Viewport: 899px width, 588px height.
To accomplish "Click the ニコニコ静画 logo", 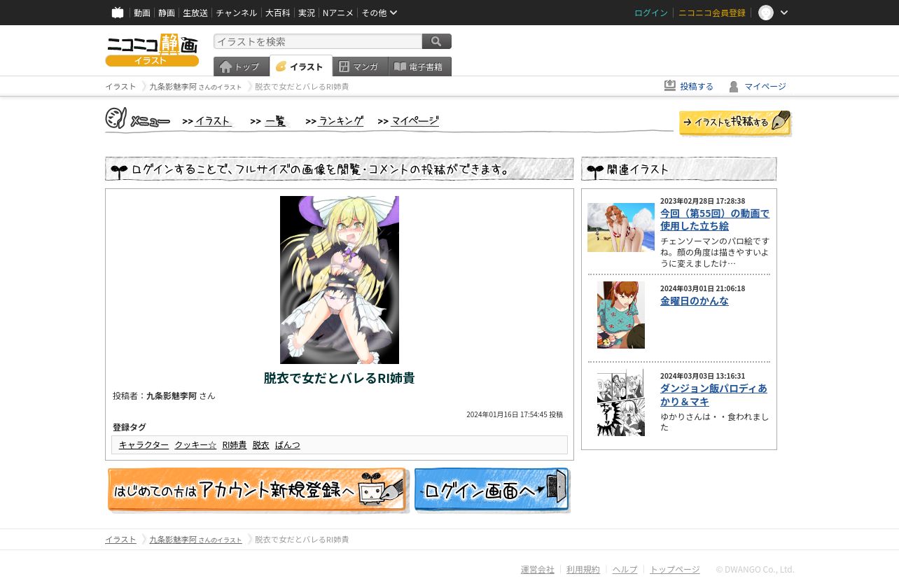I will click(152, 50).
